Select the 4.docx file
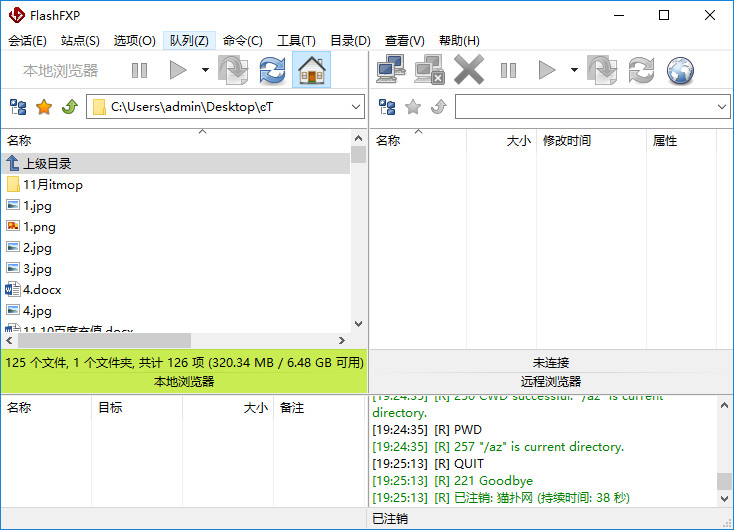 pos(42,289)
